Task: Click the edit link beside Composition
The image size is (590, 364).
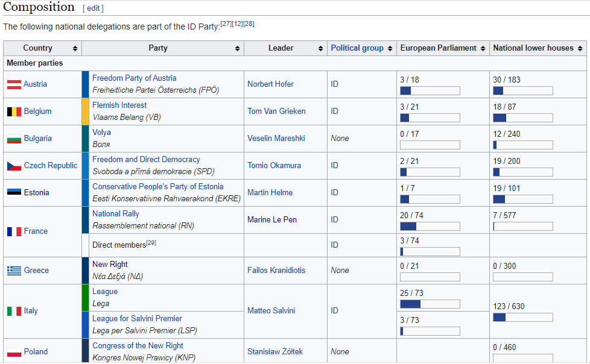Action: coord(93,8)
